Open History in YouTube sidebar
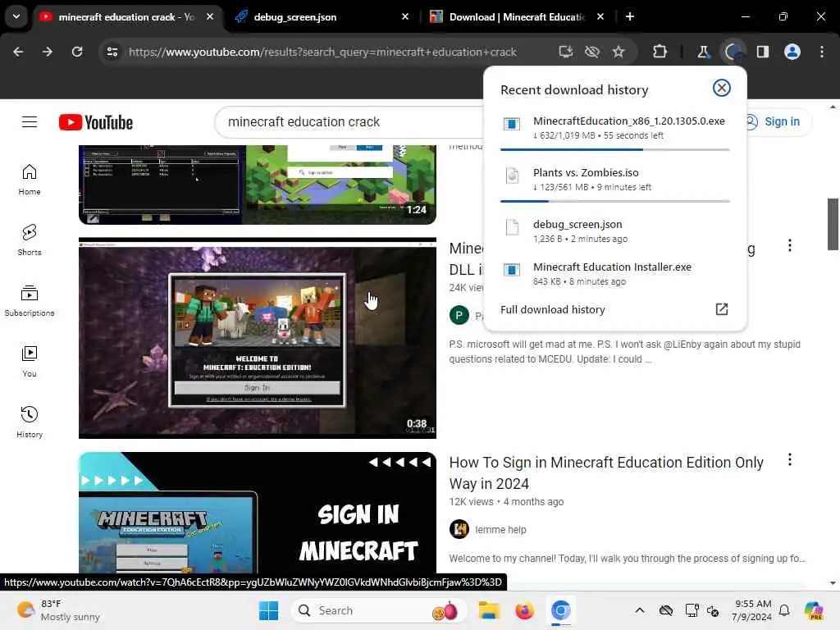Screen dimensions: 840x630 pyautogui.click(x=30, y=422)
